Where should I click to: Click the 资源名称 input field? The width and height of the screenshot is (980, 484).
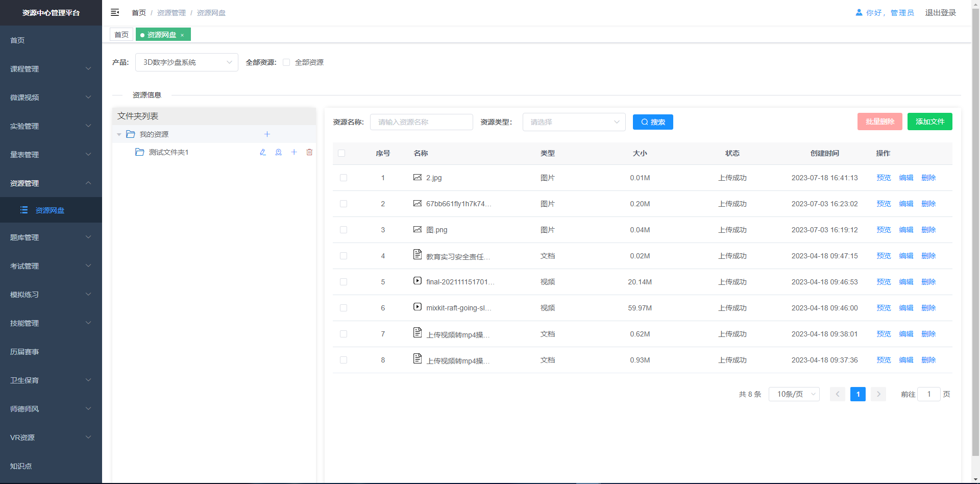422,122
